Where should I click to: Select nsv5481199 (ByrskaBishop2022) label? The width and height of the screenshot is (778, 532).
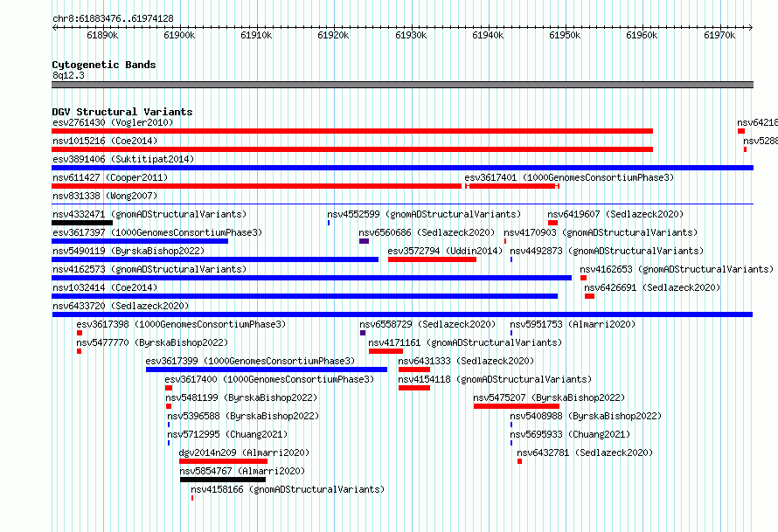(241, 397)
